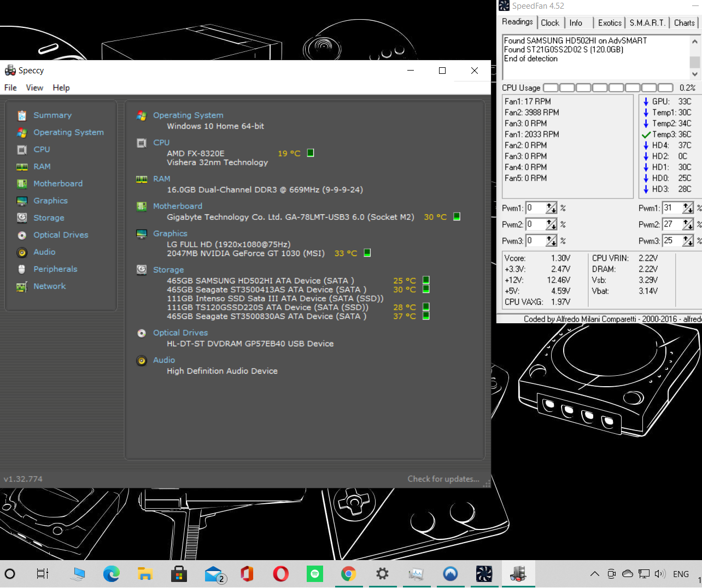Screen dimensions: 702x588
Task: Switch to the Clock tab in SpeedFan
Action: (550, 23)
